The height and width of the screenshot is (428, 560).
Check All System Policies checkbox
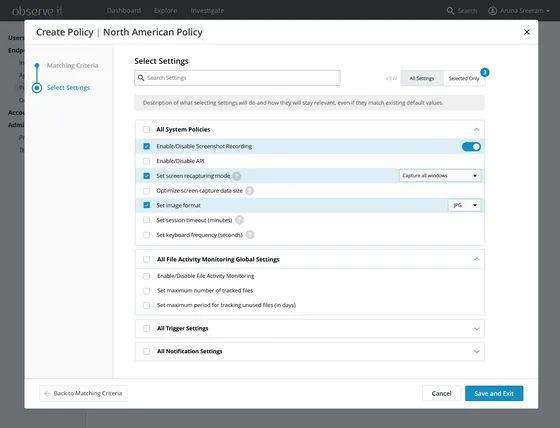(x=146, y=129)
